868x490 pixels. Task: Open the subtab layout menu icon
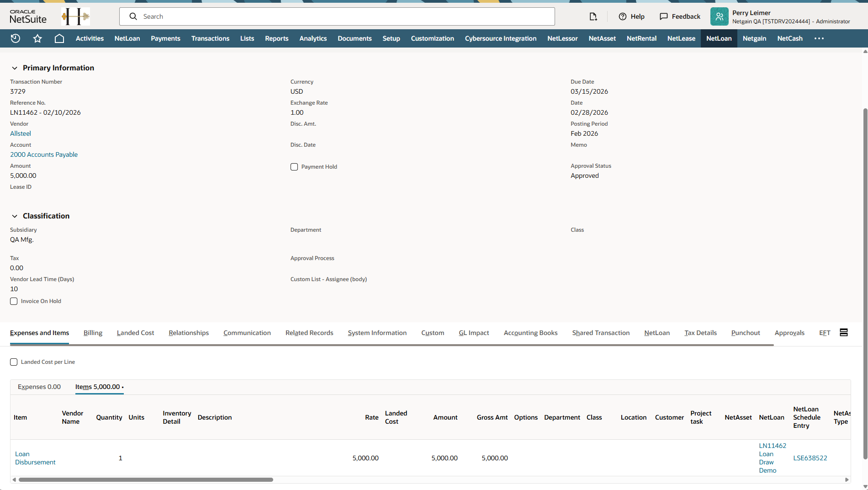844,332
